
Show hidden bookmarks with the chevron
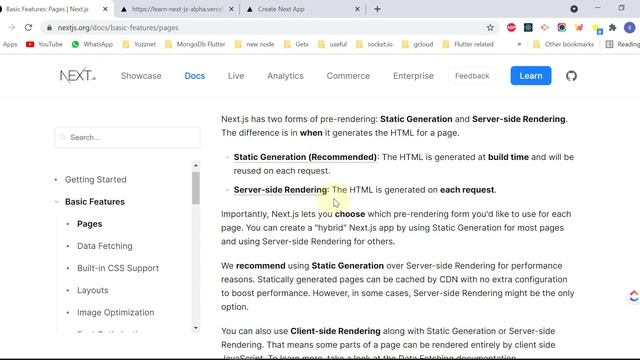point(519,44)
